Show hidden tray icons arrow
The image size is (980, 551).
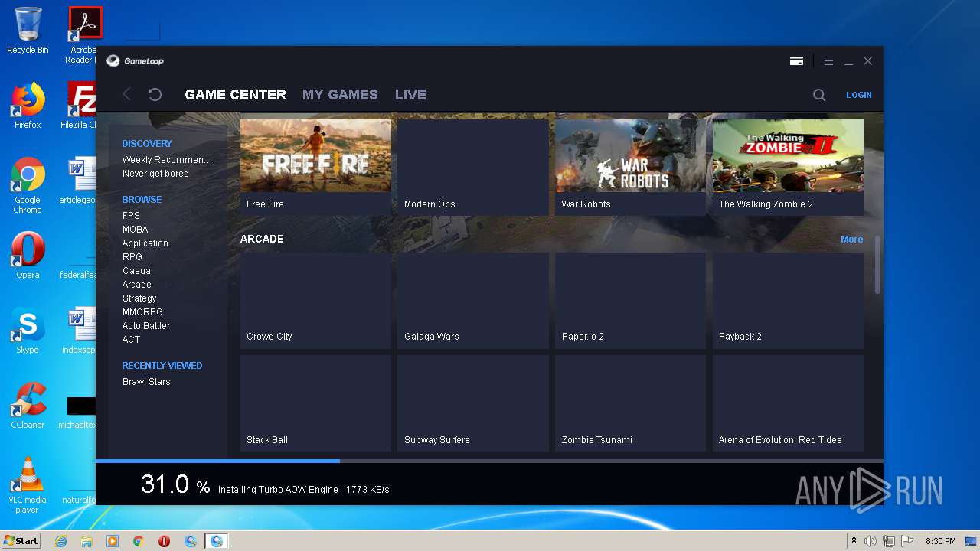click(854, 541)
